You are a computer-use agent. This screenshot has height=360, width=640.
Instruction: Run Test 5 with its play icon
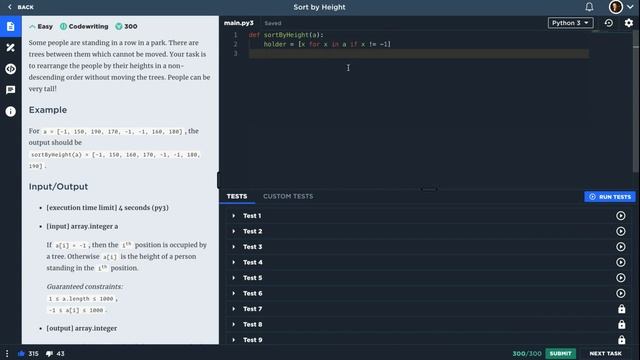[620, 278]
